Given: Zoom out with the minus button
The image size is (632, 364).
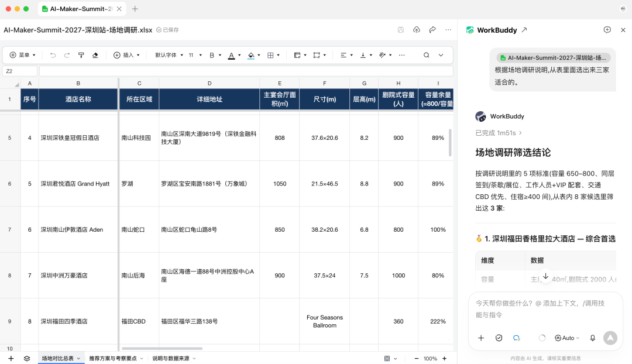Looking at the screenshot, I should point(417,358).
